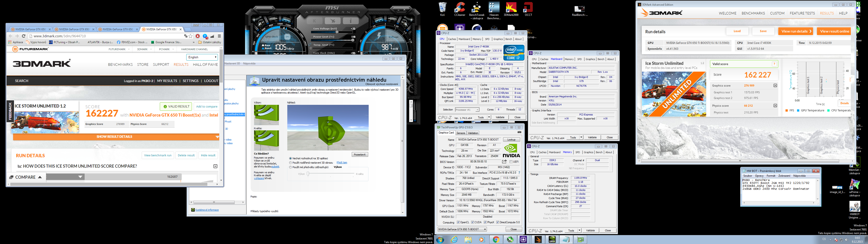Open the Tools dropdown arrow in CPU-Z CPU window
Screen dimensions: 868x244
489,117
